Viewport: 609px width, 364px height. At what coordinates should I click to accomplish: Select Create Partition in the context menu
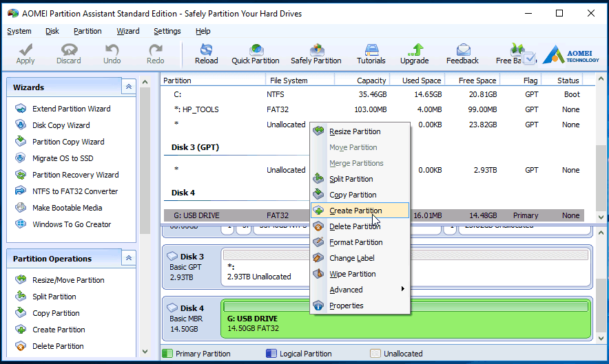(x=360, y=211)
